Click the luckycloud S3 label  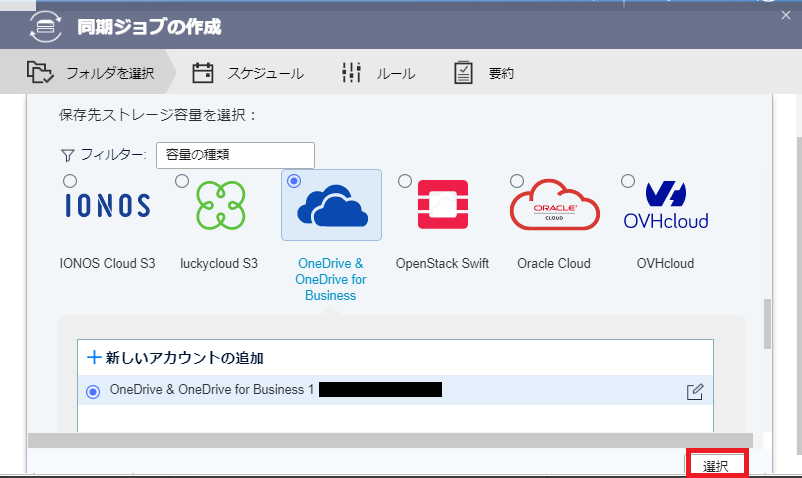click(219, 263)
